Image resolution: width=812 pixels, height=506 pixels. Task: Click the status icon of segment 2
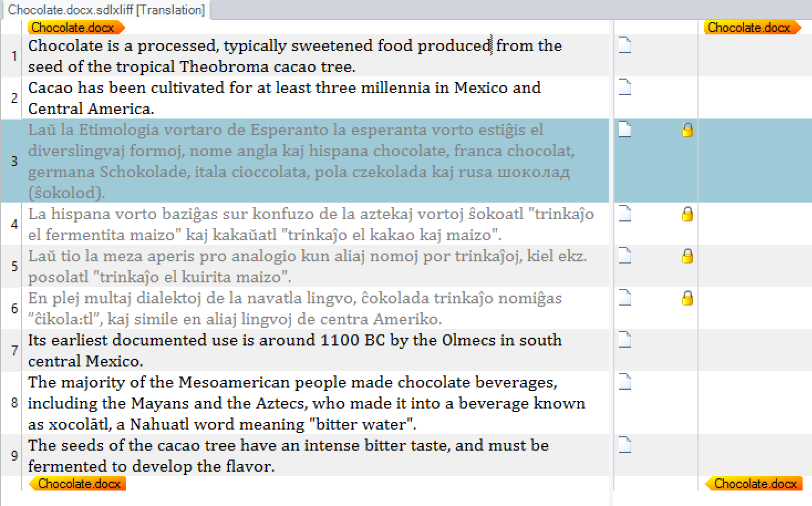pyautogui.click(x=624, y=87)
